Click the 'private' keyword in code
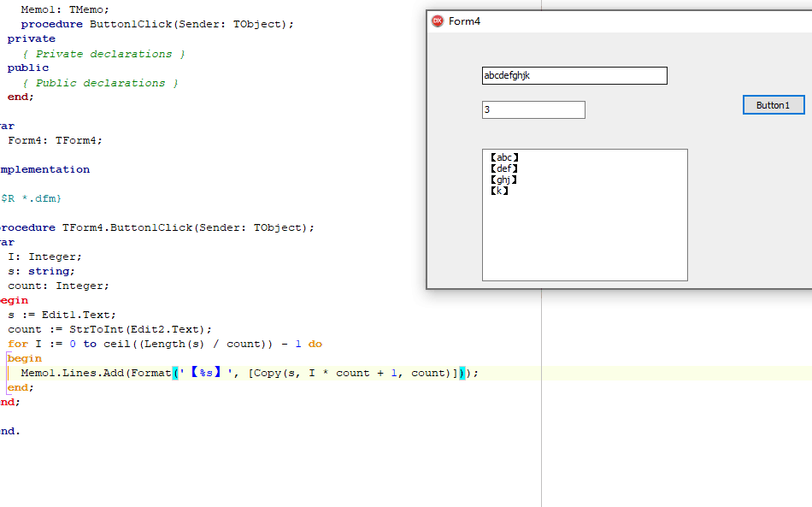 click(x=31, y=38)
